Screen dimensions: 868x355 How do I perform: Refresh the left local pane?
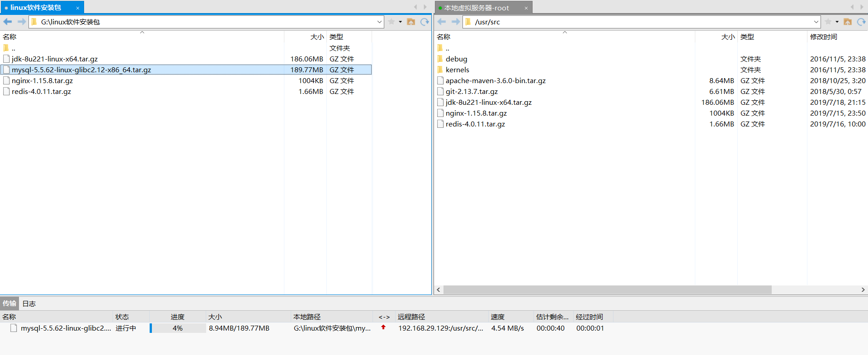pyautogui.click(x=425, y=22)
